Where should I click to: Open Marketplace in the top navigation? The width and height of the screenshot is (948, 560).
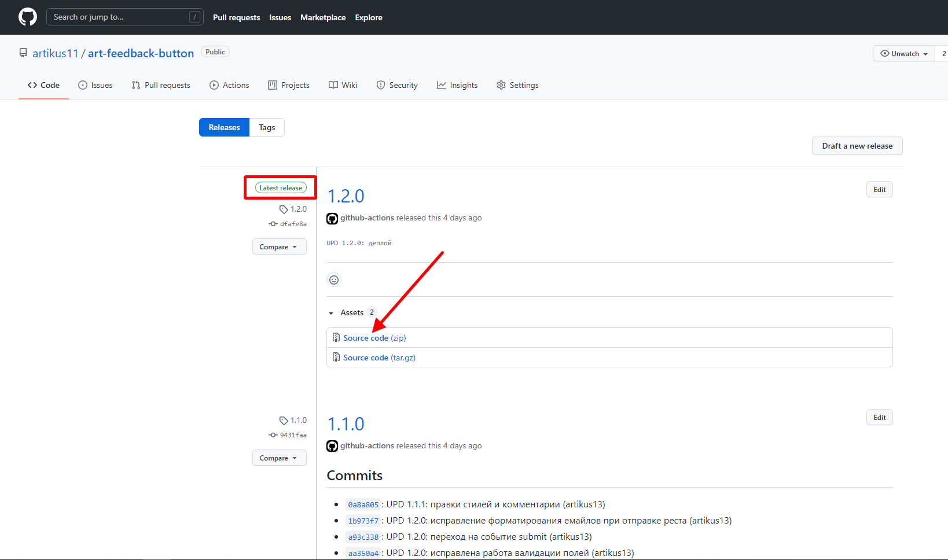[x=323, y=17]
